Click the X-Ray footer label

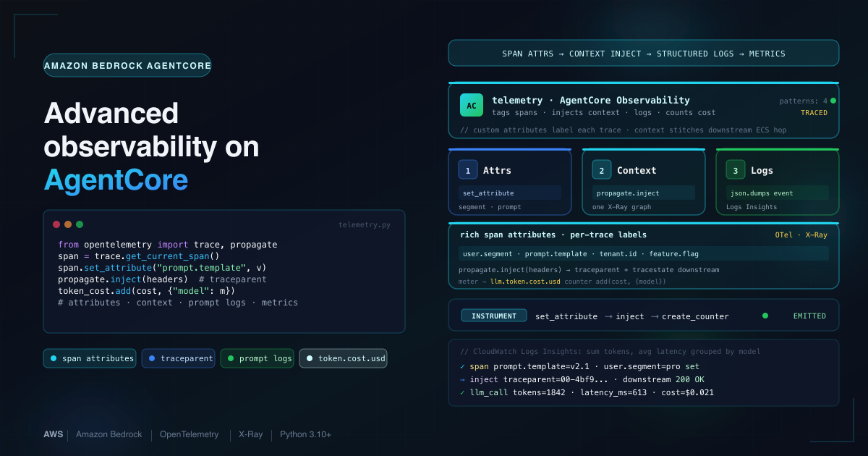click(250, 434)
